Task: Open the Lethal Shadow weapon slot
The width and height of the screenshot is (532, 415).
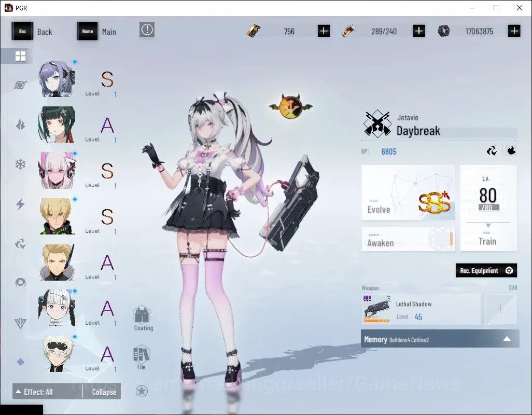Action: (421, 309)
